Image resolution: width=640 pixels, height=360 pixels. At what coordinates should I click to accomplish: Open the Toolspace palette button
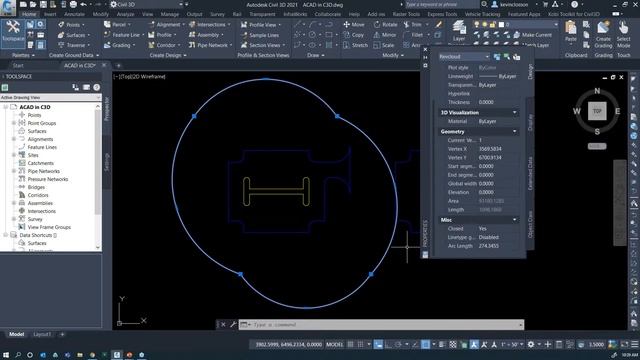(13, 33)
